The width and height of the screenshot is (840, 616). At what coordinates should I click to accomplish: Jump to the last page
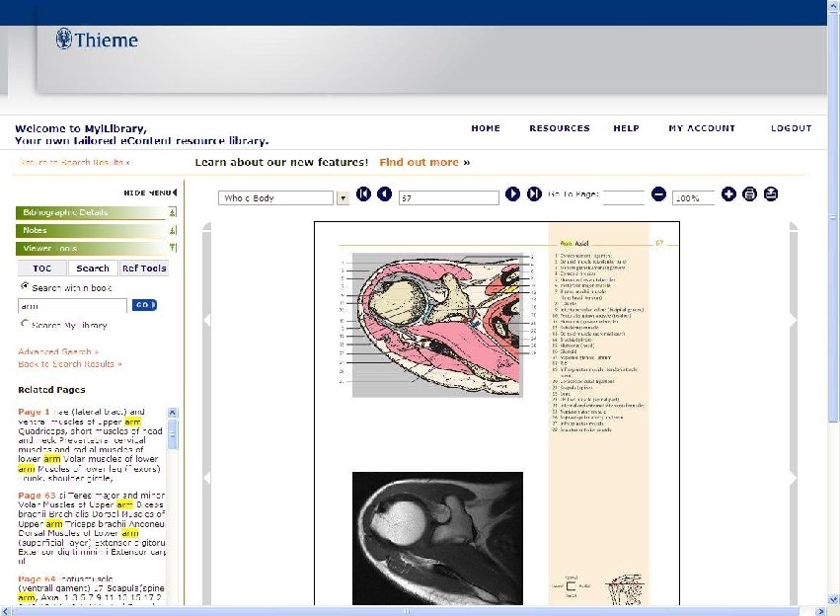[x=533, y=194]
